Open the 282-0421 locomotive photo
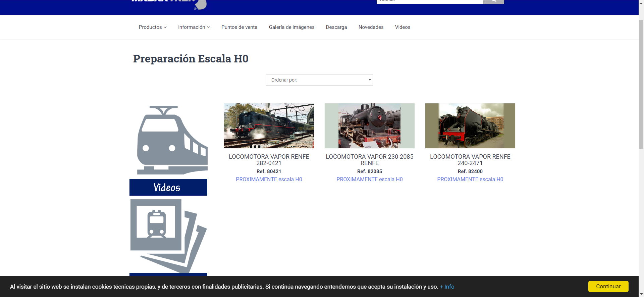The image size is (644, 297). 269,126
